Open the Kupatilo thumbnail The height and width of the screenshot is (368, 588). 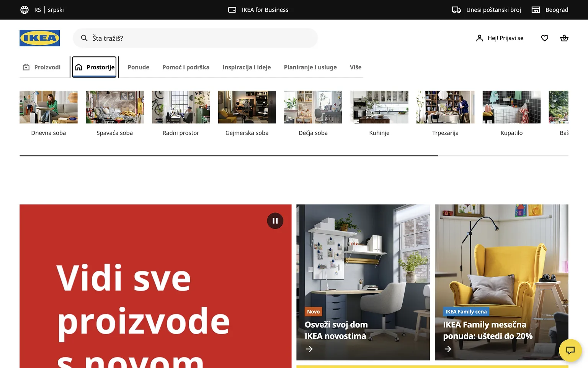coord(511,107)
